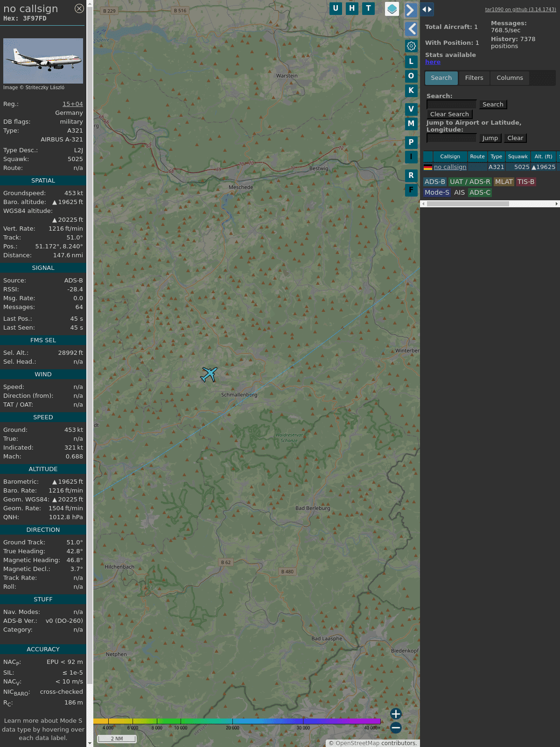The height and width of the screenshot is (747, 560).
Task: Toggle the K map option
Action: pos(411,91)
